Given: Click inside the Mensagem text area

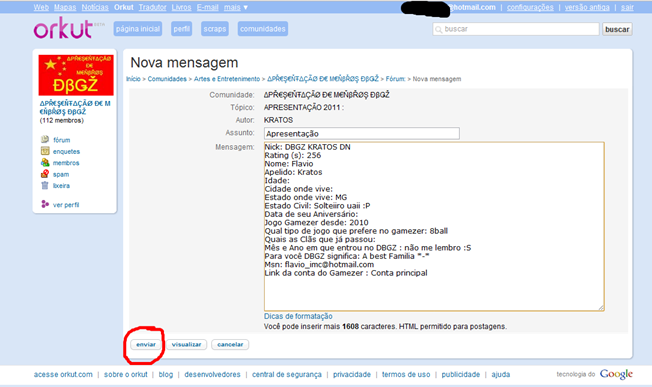Looking at the screenshot, I should tap(434, 227).
